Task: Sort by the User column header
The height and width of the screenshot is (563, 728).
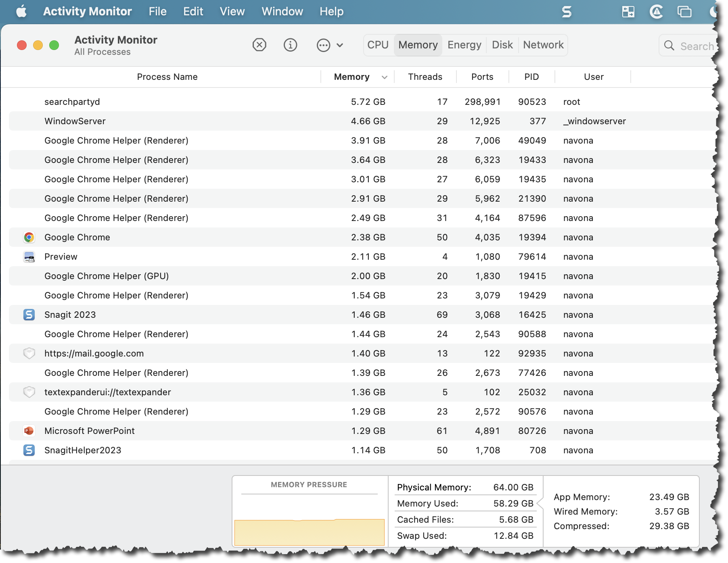Action: coord(594,77)
